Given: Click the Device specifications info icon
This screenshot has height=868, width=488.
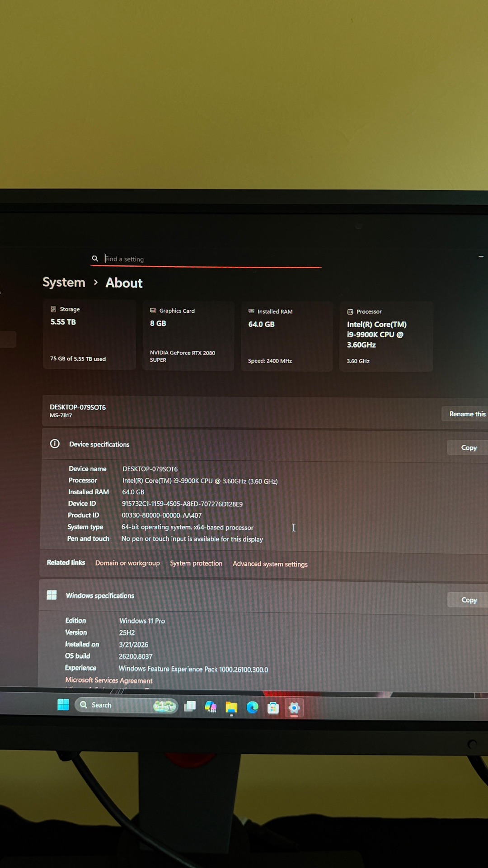Looking at the screenshot, I should tap(55, 443).
